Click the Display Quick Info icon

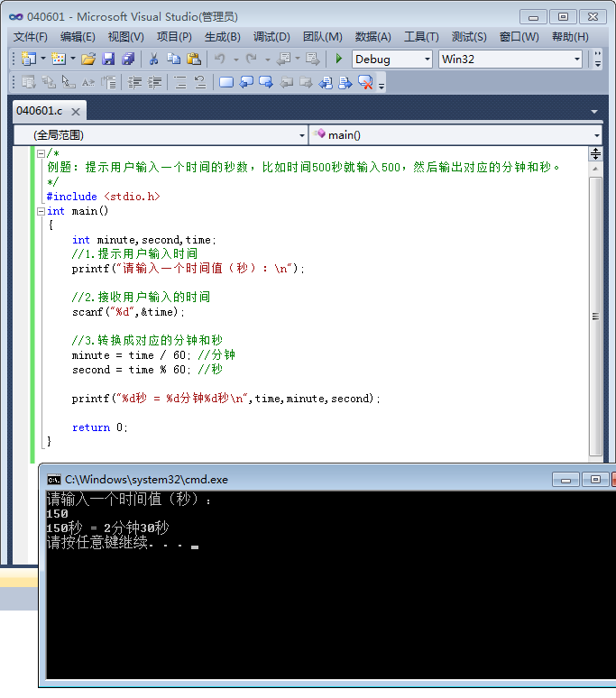tap(69, 82)
